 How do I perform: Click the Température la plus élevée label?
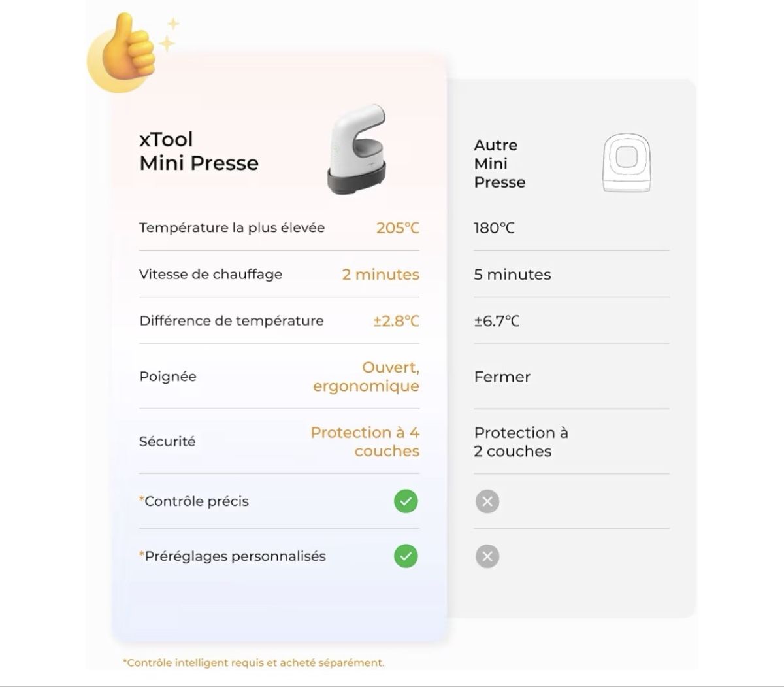point(232,227)
